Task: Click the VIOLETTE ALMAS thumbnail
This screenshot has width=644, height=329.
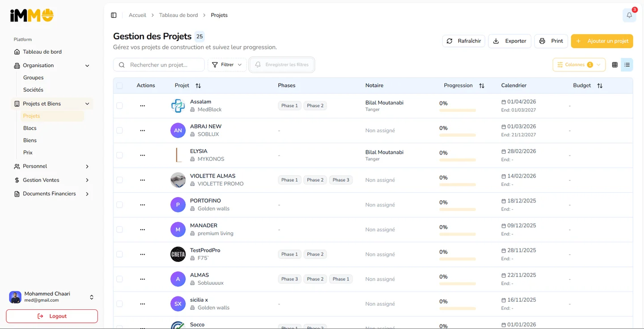Action: point(178,180)
